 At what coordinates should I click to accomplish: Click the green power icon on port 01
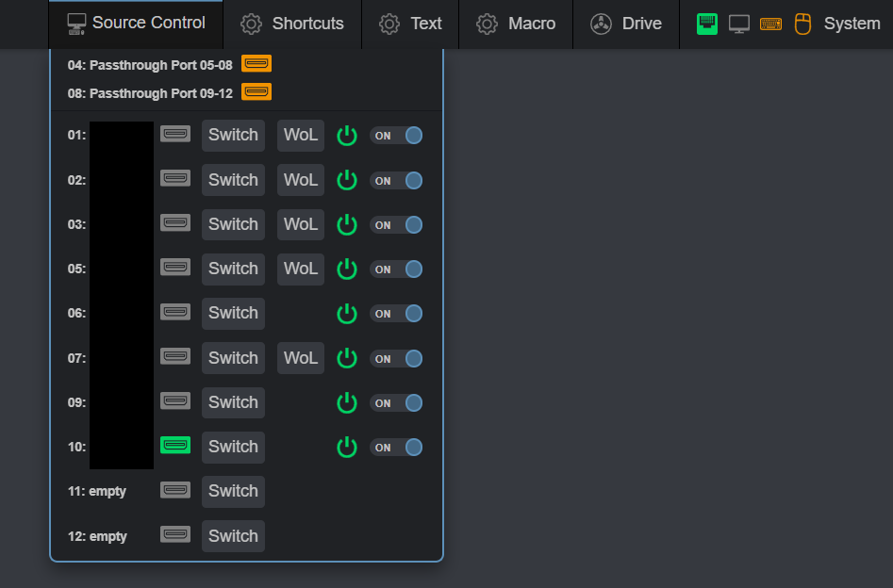pyautogui.click(x=347, y=136)
